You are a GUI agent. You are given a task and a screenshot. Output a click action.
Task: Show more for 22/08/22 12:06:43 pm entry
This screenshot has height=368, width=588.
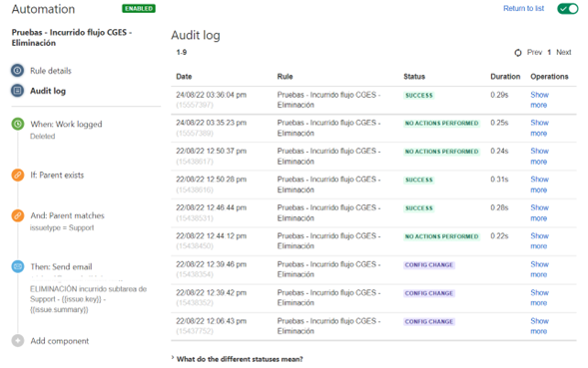[x=539, y=326]
